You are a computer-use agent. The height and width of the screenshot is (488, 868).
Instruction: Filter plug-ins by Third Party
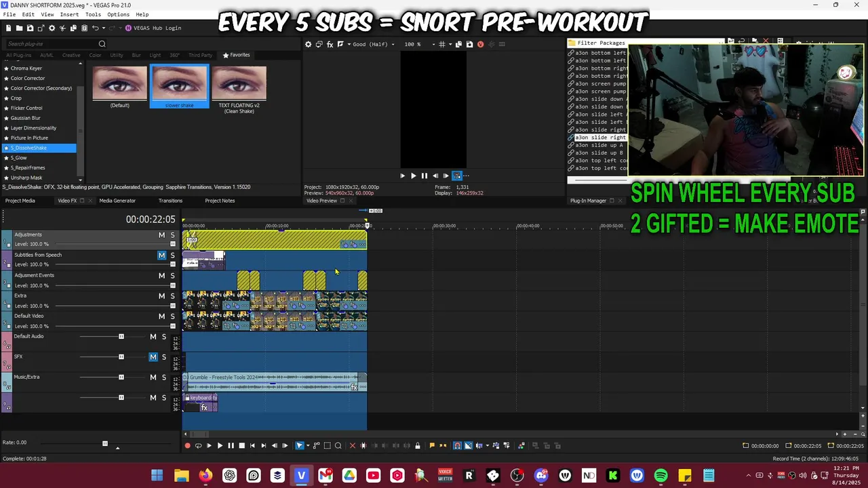[x=200, y=55]
